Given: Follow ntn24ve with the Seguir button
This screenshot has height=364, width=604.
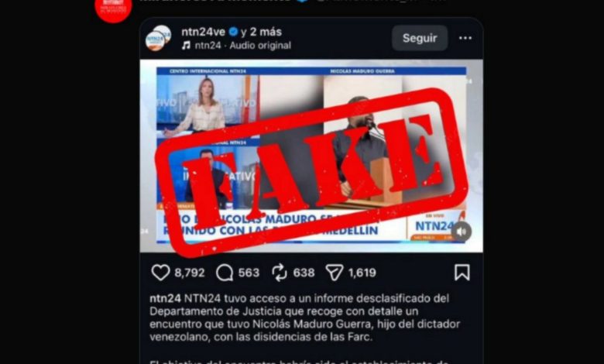Looking at the screenshot, I should click(420, 38).
